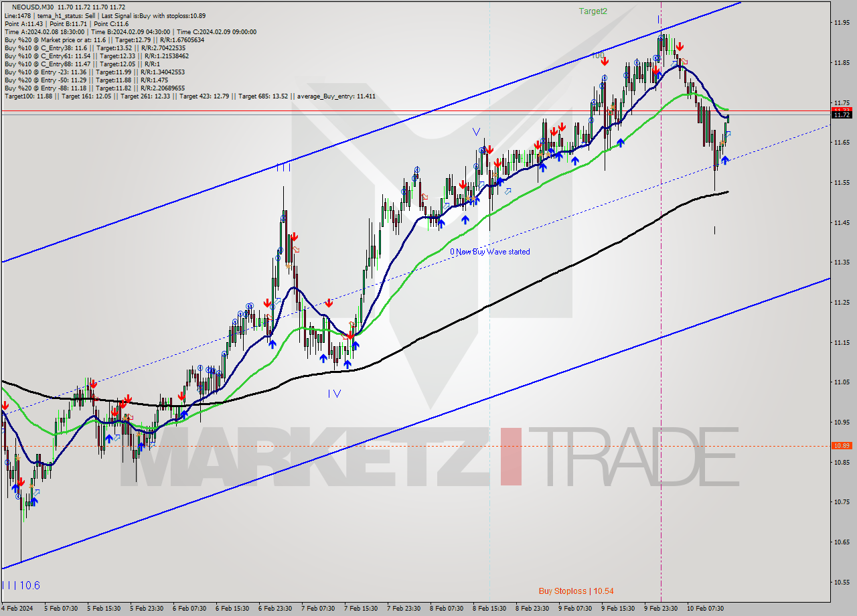Click the '8 Feb 07:30' time label
Viewport: 857px width, 616px height.
447,609
